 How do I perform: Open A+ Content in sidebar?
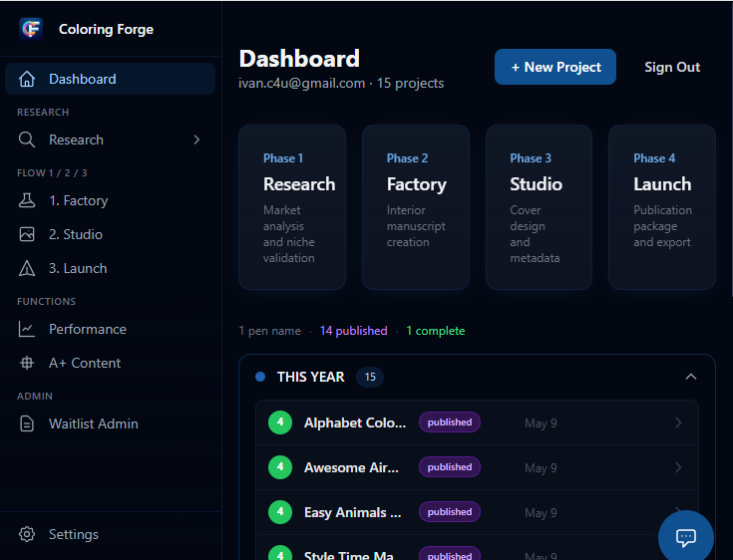tap(110, 363)
